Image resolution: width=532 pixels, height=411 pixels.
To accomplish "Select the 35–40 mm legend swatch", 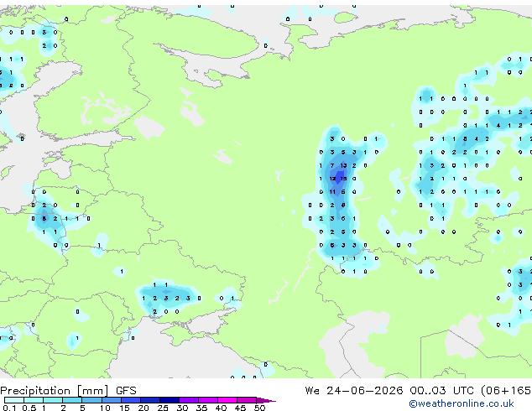I will pyautogui.click(x=208, y=400).
